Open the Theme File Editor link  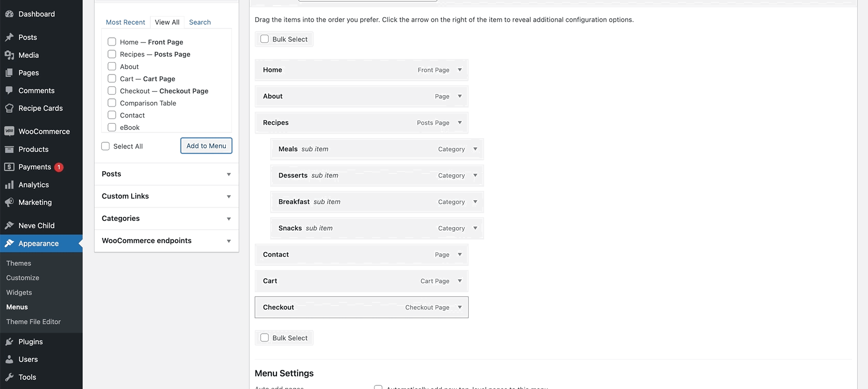coord(34,322)
